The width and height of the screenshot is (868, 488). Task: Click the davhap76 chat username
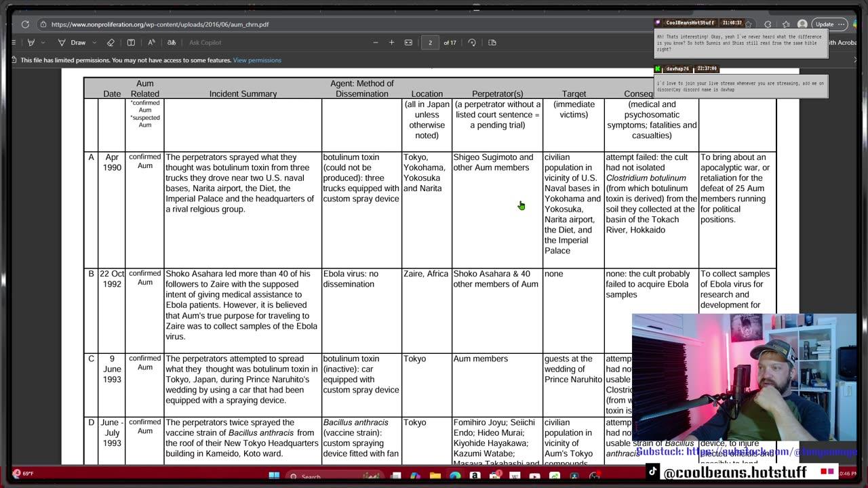click(x=677, y=68)
